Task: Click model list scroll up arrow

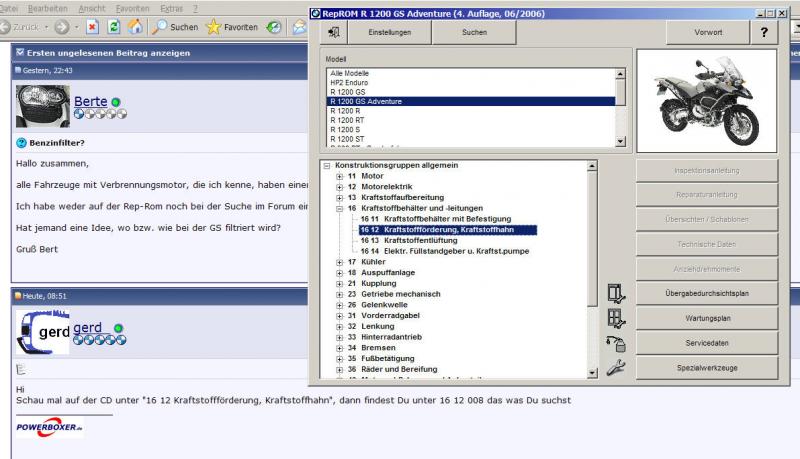Action: point(620,74)
